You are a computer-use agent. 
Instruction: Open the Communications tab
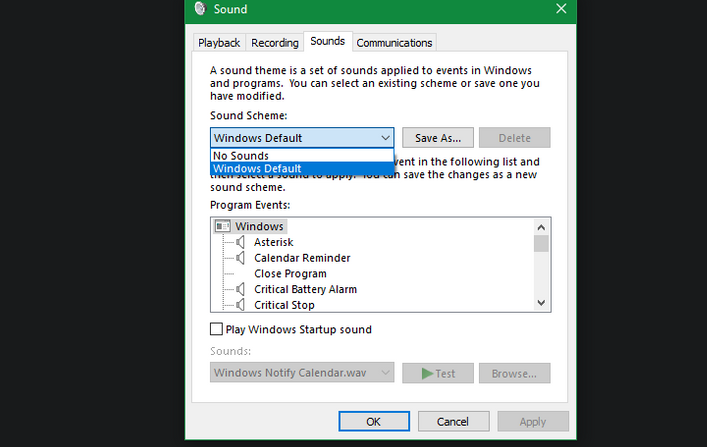tap(394, 43)
